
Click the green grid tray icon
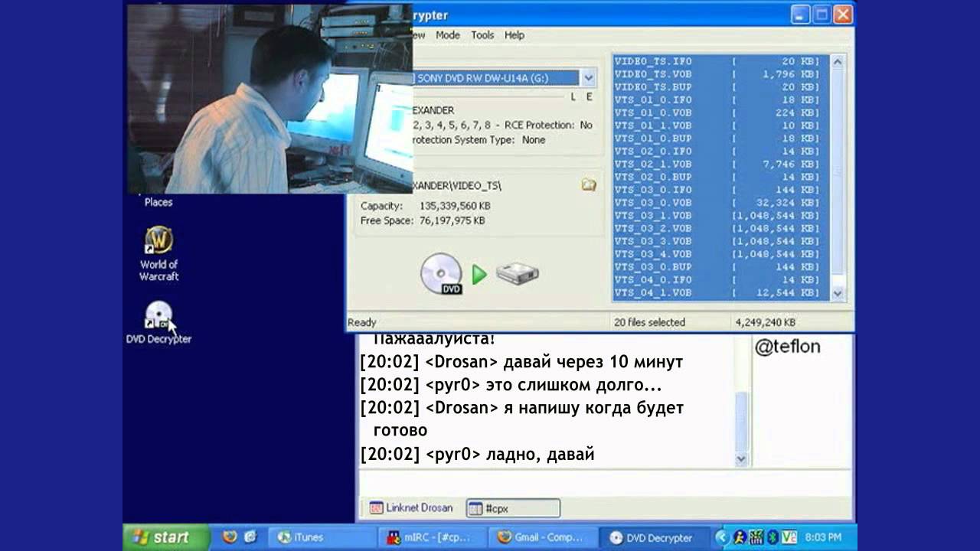[756, 537]
